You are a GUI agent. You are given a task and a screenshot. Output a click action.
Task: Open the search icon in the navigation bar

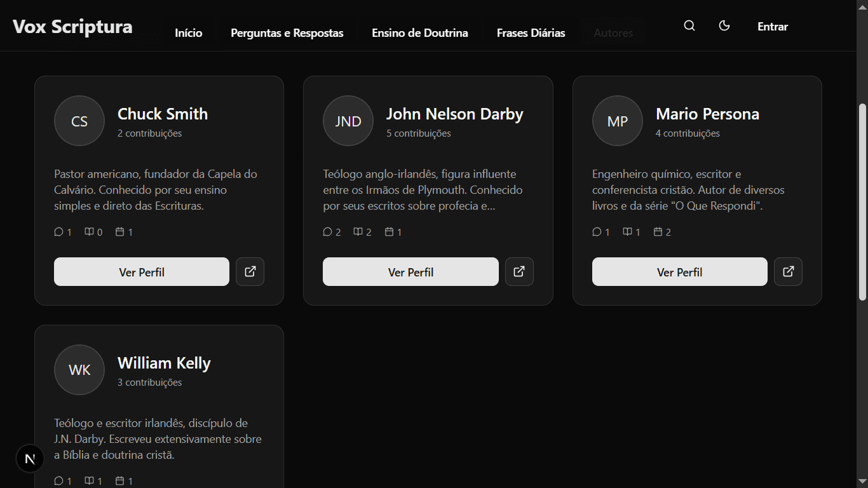(689, 25)
